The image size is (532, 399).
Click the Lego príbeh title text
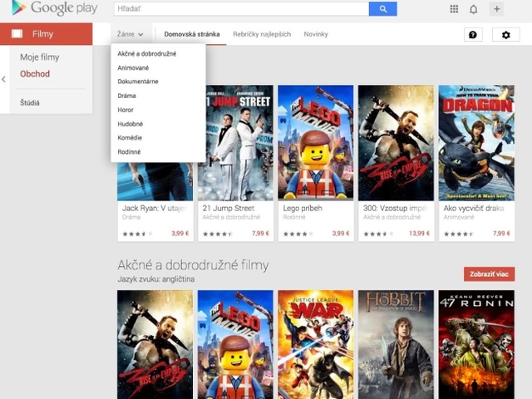coord(303,208)
